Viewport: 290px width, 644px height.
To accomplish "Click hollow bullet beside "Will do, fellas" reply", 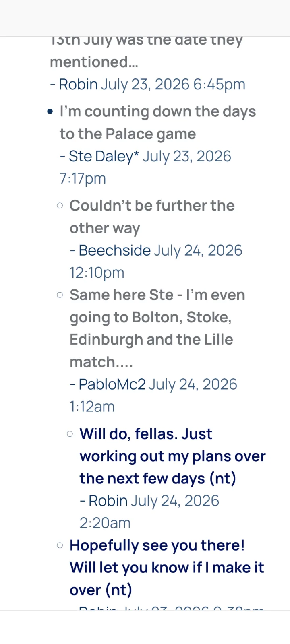I will click(70, 434).
